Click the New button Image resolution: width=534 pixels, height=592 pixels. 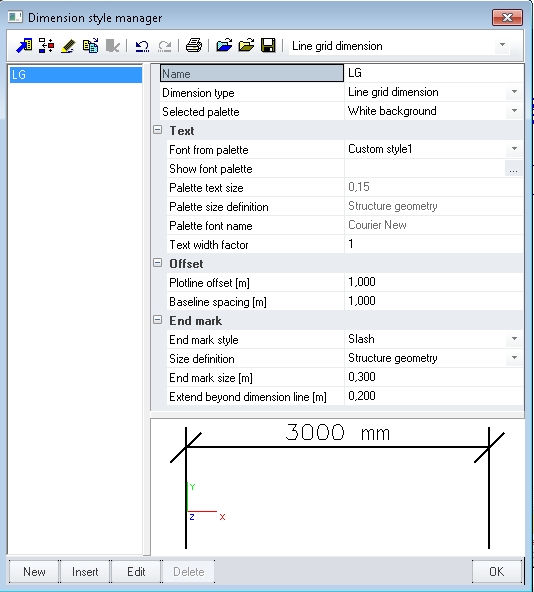[x=34, y=572]
